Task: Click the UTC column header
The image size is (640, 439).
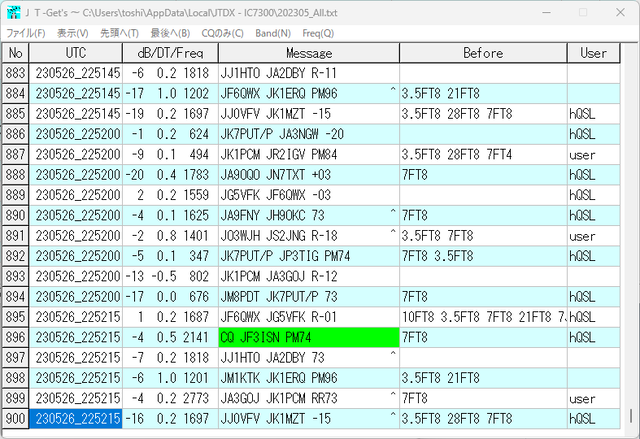Action: 76,53
